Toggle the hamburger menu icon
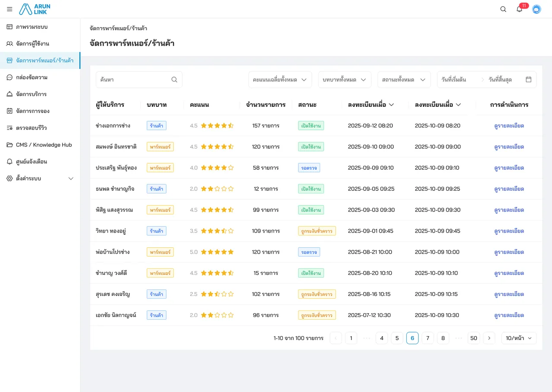Screen dimensions: 552x392 pos(9,9)
